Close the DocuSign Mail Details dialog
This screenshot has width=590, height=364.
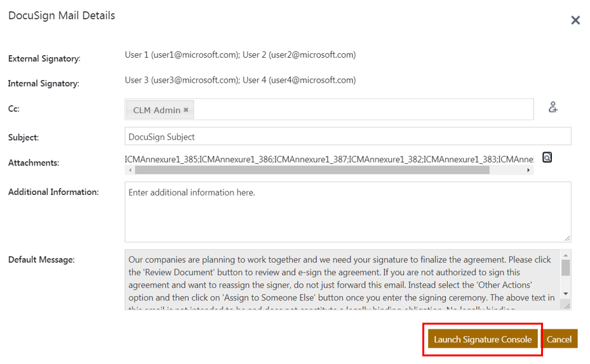pos(575,20)
